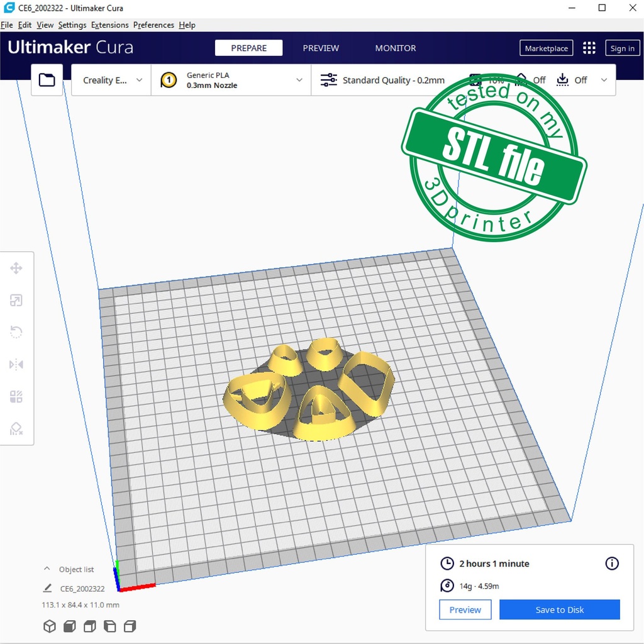Click the Marketplace button

pyautogui.click(x=546, y=48)
